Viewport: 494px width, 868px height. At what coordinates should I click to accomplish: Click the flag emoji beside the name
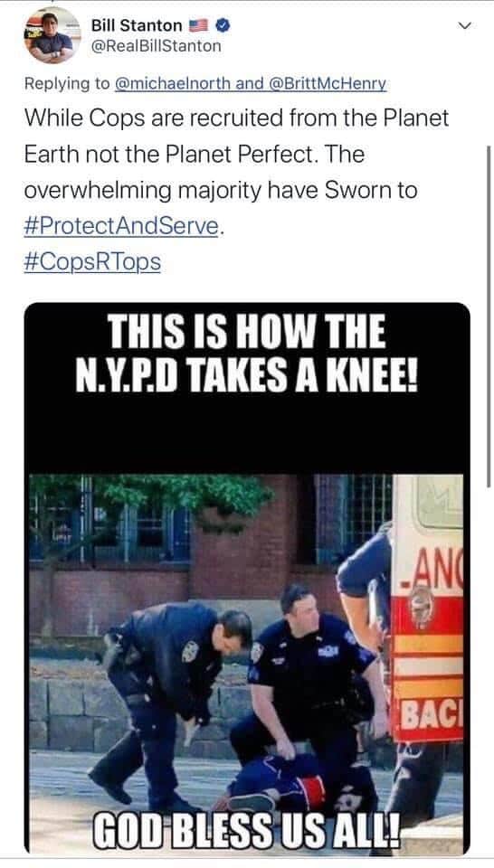(x=199, y=25)
